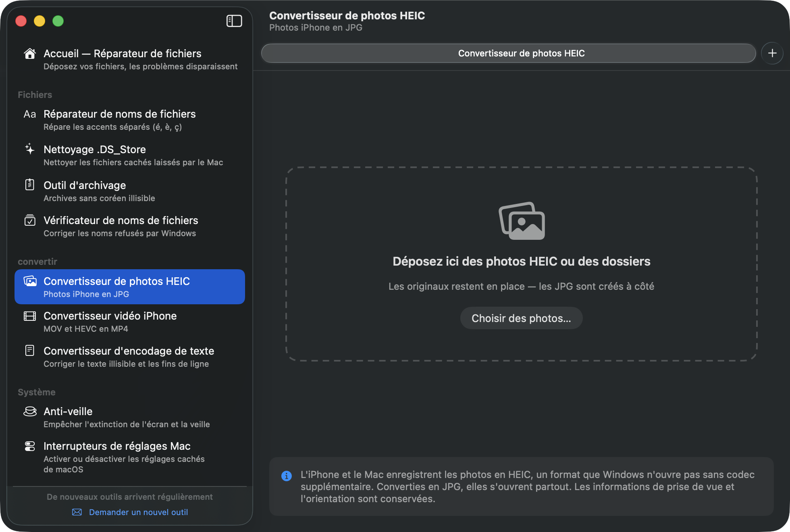Minimize the window with the yellow button
Image resolution: width=790 pixels, height=532 pixels.
point(39,21)
